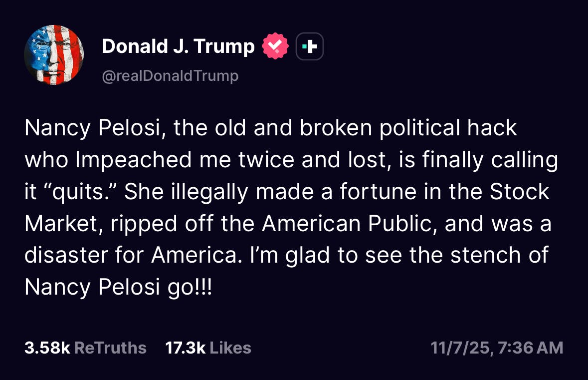588x380 pixels.
Task: Click the closing text "go!!!"
Action: click(x=191, y=287)
